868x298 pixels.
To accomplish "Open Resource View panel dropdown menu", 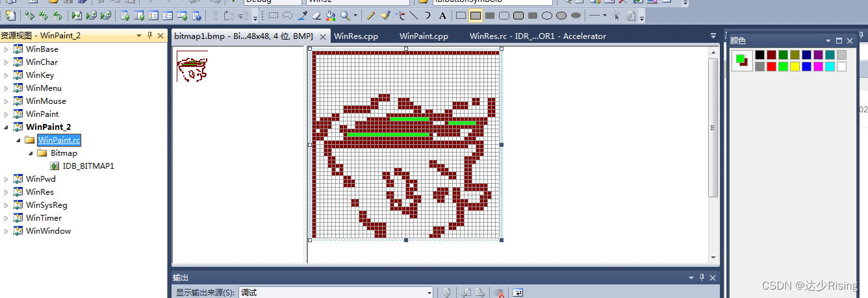I will 138,36.
